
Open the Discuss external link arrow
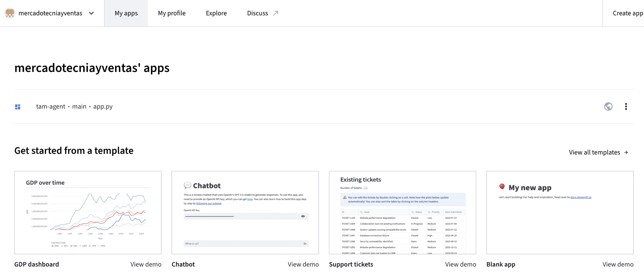pos(276,13)
